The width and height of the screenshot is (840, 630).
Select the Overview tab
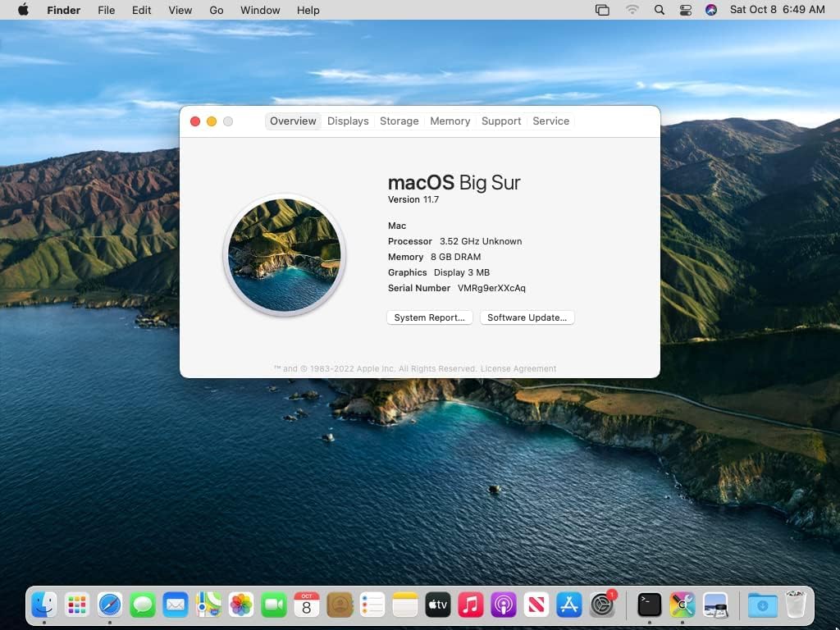point(293,121)
